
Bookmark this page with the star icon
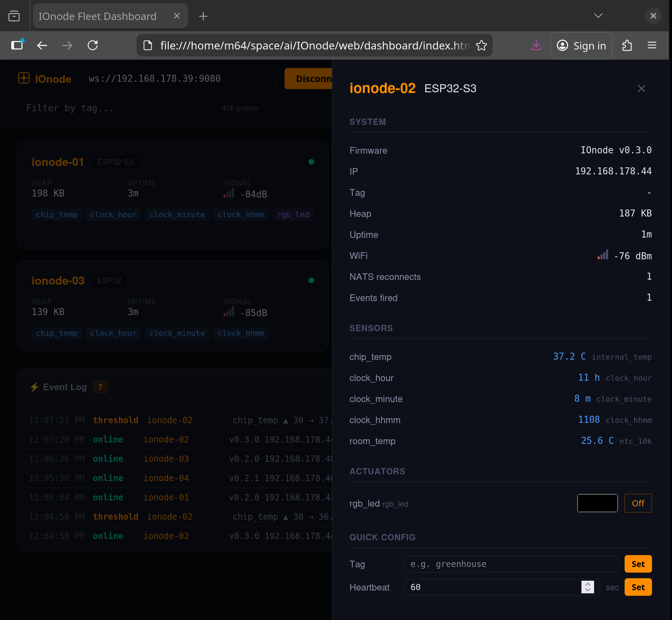(481, 46)
